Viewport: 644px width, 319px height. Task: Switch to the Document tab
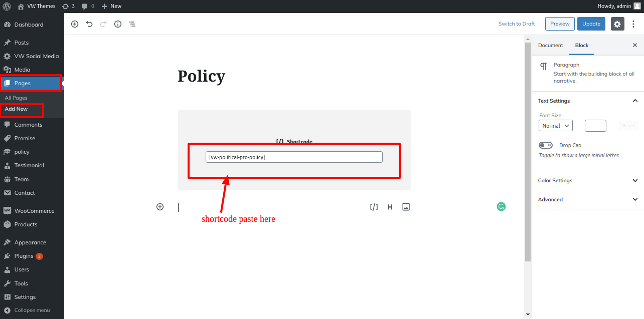pos(550,45)
